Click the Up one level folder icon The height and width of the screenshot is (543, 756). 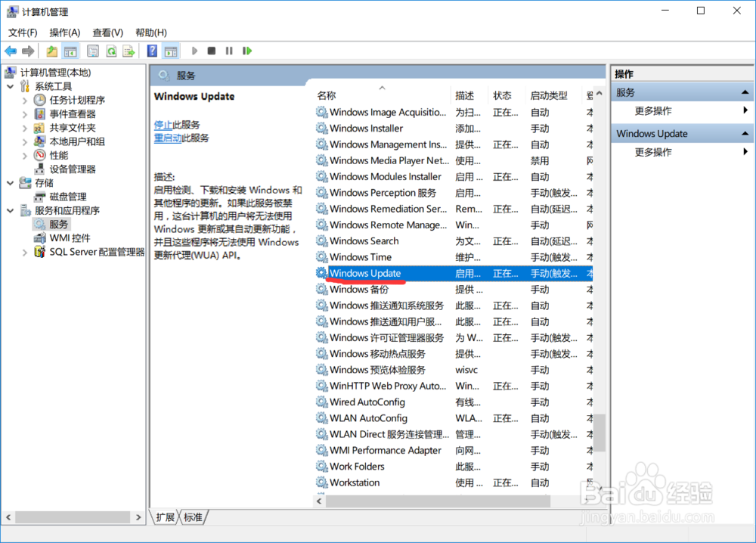51,51
